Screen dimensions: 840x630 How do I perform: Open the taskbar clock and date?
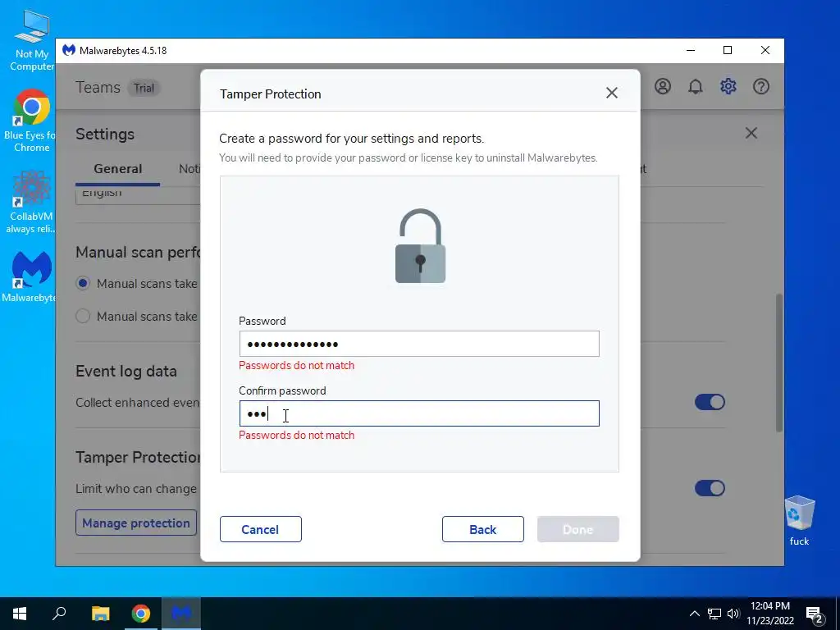[x=769, y=614]
